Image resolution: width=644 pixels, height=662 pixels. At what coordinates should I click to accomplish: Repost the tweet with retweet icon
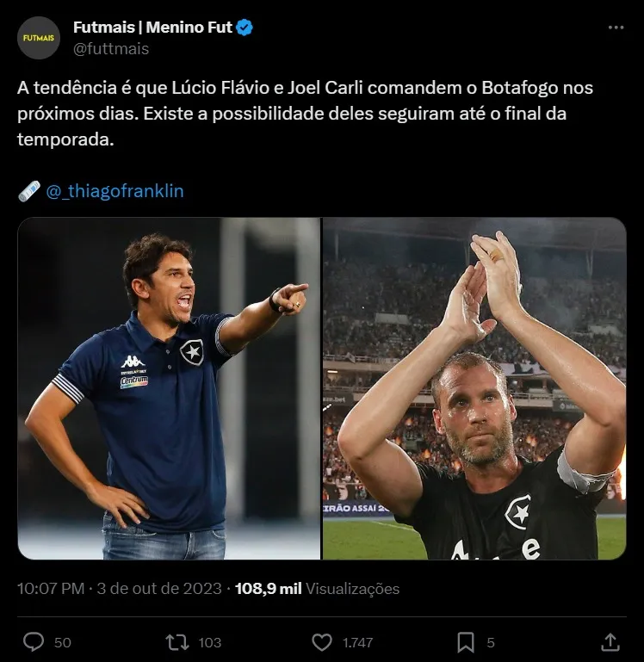tap(178, 641)
